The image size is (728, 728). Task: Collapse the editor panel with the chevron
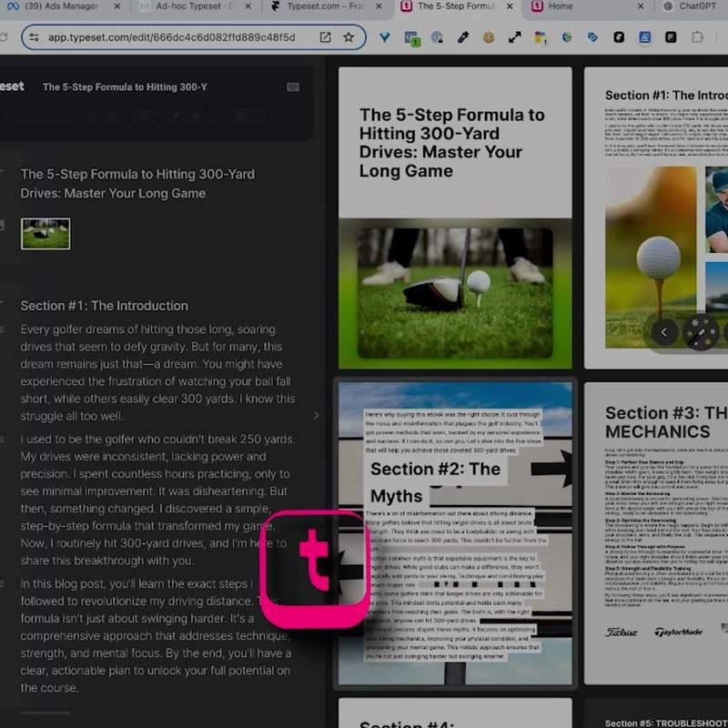tap(316, 416)
